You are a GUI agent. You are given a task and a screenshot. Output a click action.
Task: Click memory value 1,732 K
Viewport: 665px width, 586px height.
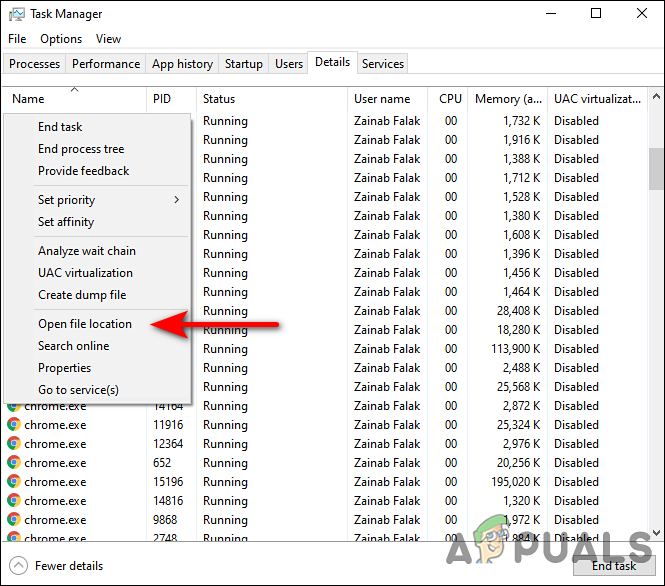click(x=522, y=121)
